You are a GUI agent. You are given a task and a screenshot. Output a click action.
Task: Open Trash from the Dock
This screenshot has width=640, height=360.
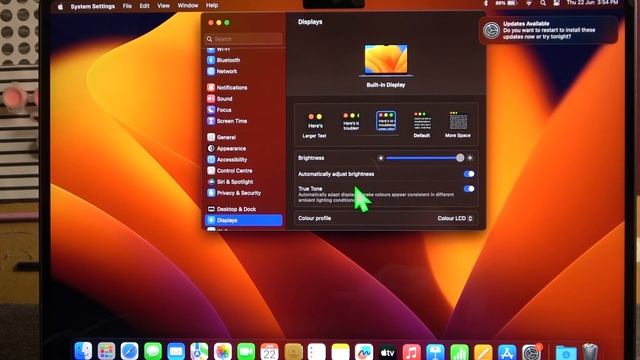point(590,351)
